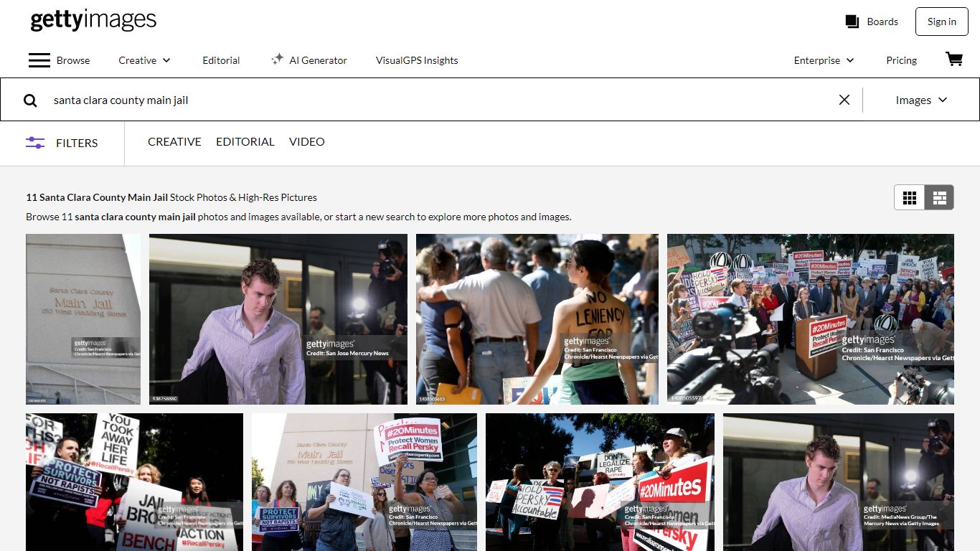
Task: Clear the search query with X
Action: [x=844, y=100]
